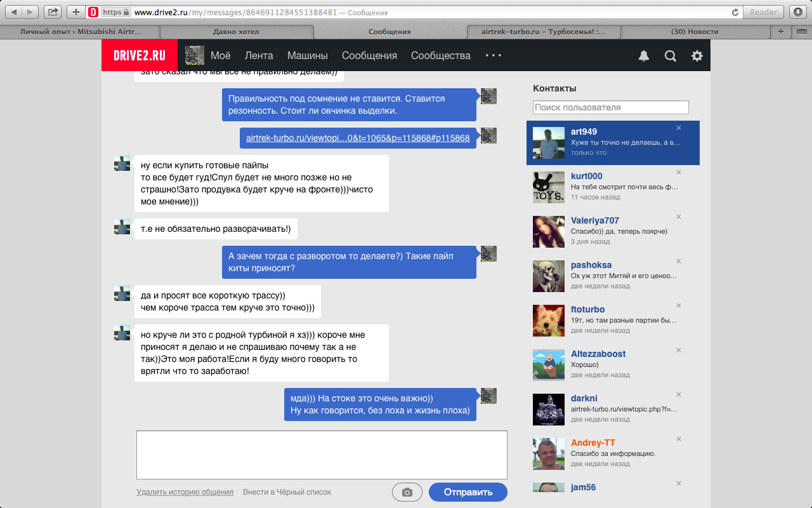Reload the page with refresh icon

[735, 12]
